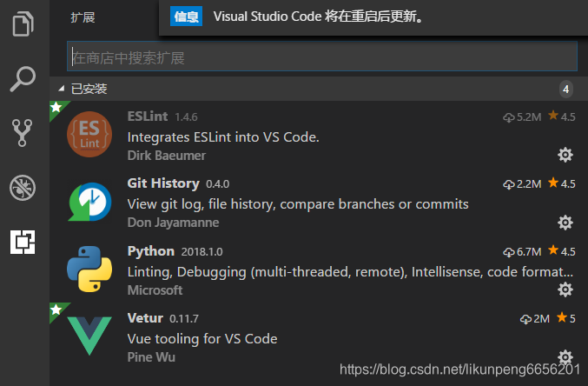Click the ESLint extension logo

[89, 135]
